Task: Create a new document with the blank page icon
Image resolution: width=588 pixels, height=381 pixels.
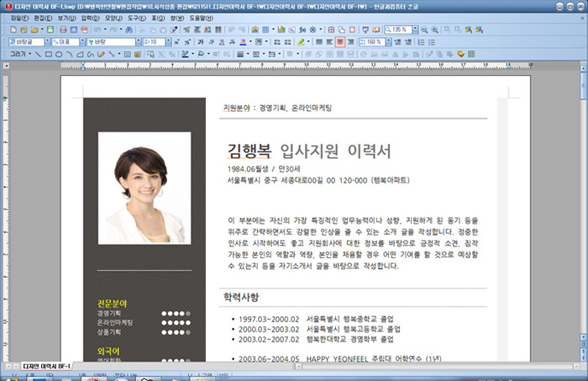Action: pos(13,29)
